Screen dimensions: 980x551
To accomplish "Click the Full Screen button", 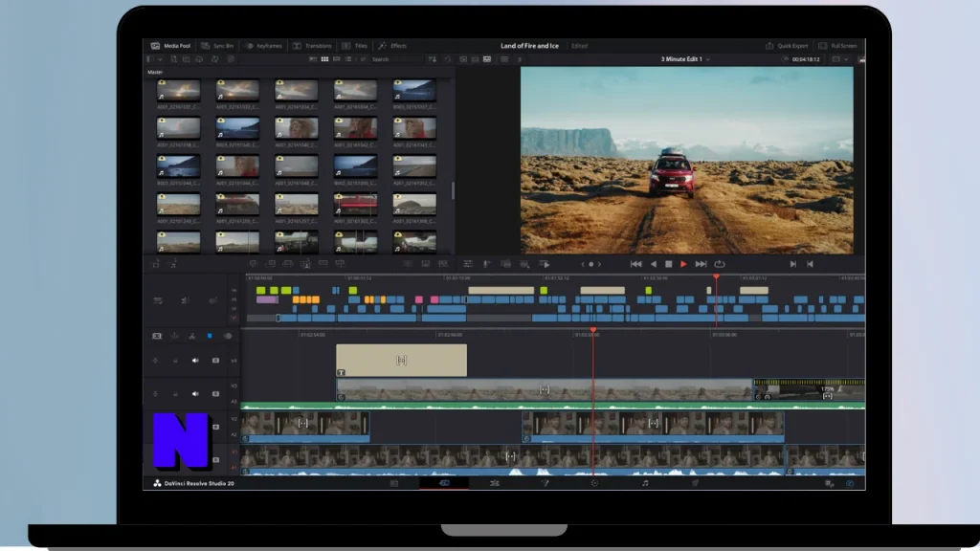I will pos(837,46).
